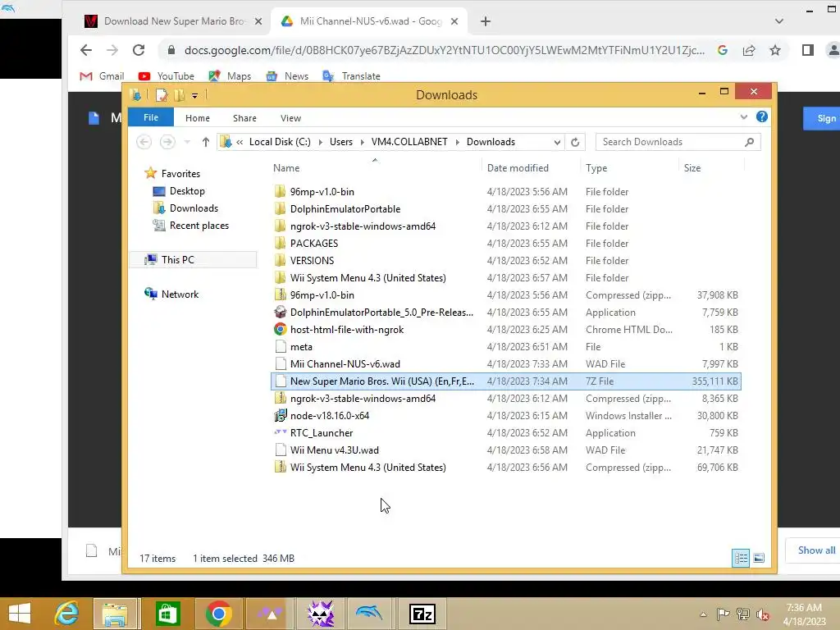The height and width of the screenshot is (630, 840).
Task: Open Internet Explorer from taskbar
Action: click(66, 614)
